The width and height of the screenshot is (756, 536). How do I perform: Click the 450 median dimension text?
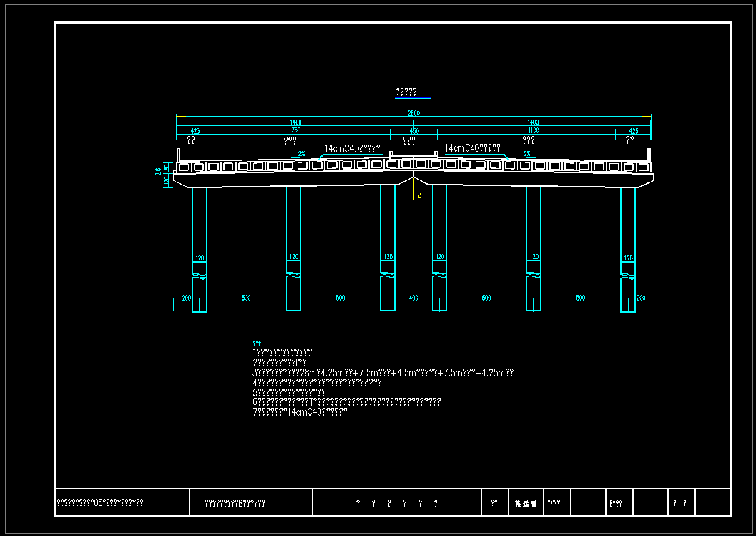click(413, 131)
